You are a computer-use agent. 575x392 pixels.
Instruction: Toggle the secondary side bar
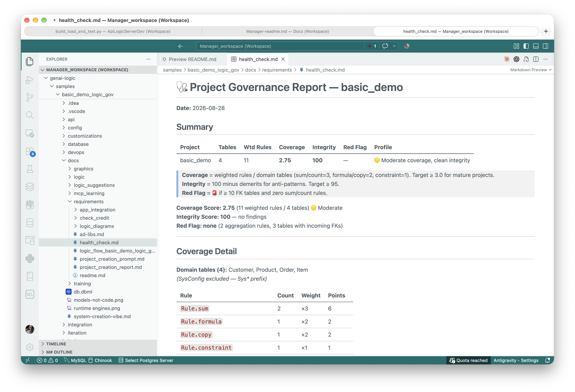pyautogui.click(x=546, y=46)
